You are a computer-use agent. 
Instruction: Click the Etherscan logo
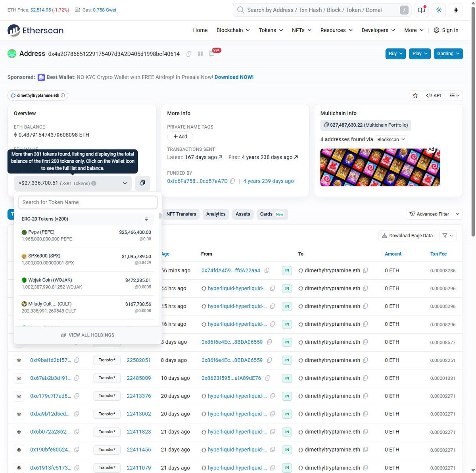[x=35, y=30]
